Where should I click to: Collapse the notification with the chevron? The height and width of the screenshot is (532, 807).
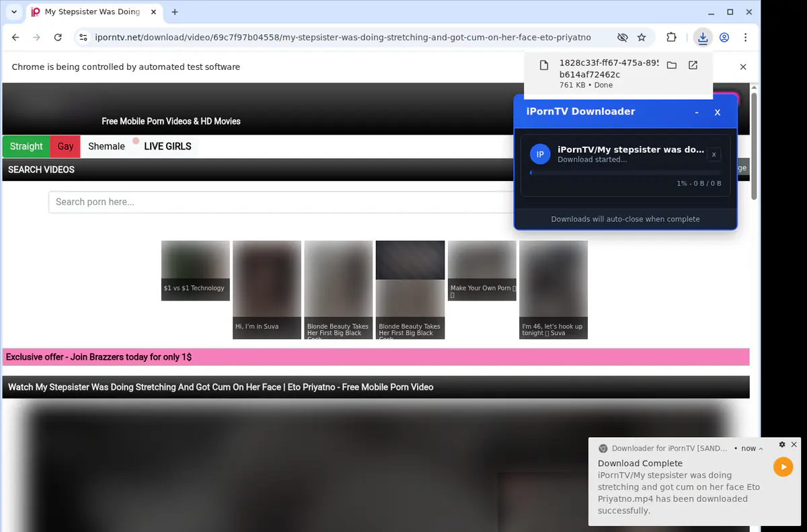click(761, 449)
